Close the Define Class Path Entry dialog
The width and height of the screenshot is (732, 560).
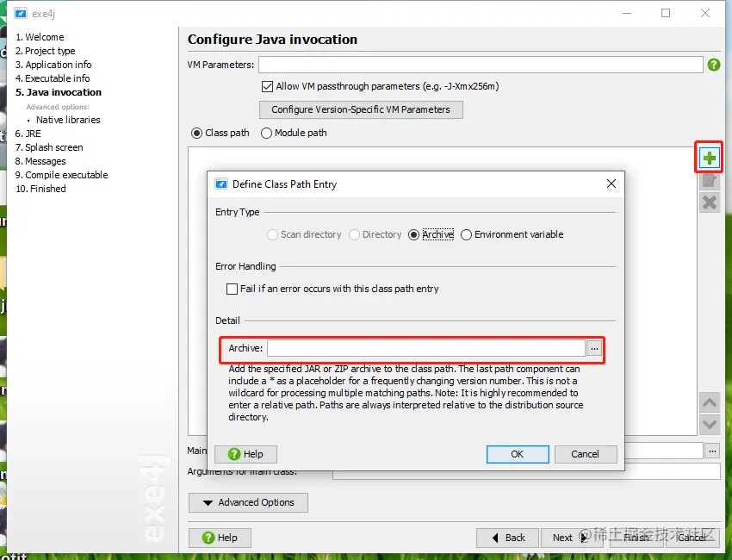pyautogui.click(x=611, y=184)
